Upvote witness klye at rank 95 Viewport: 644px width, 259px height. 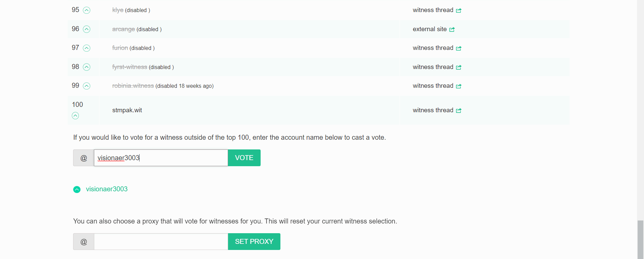(x=87, y=10)
